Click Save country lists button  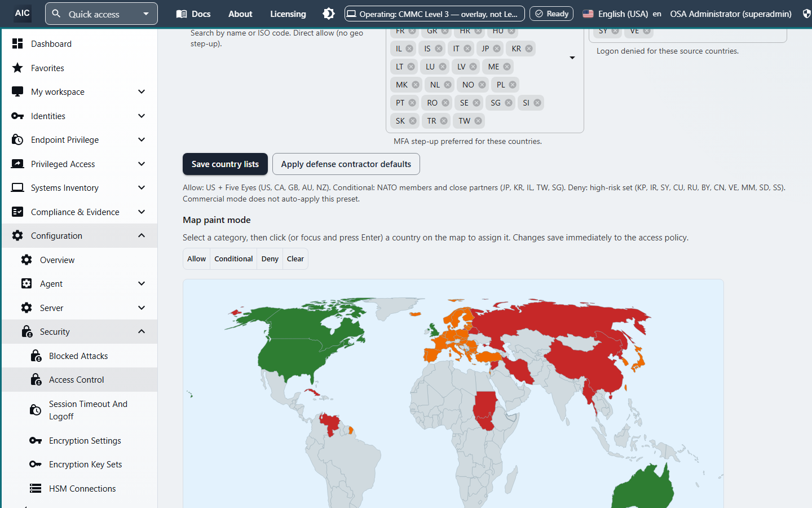tap(225, 164)
